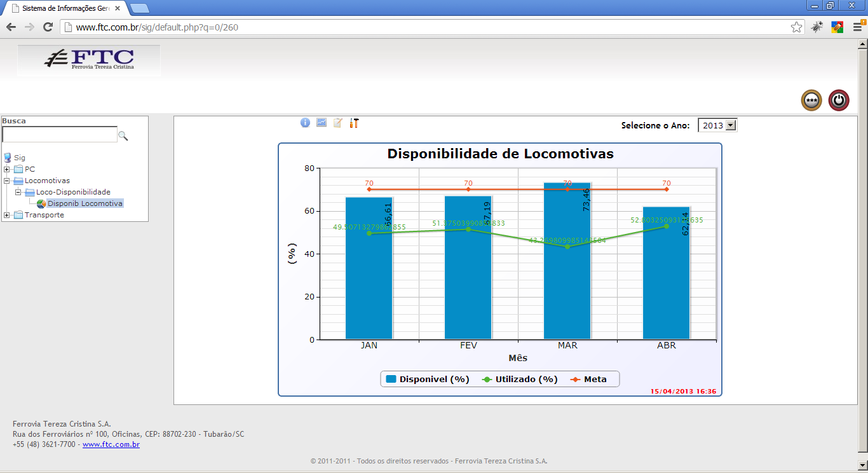
Task: Collapse the Loco-Disponibilidade tree node
Action: (18, 192)
